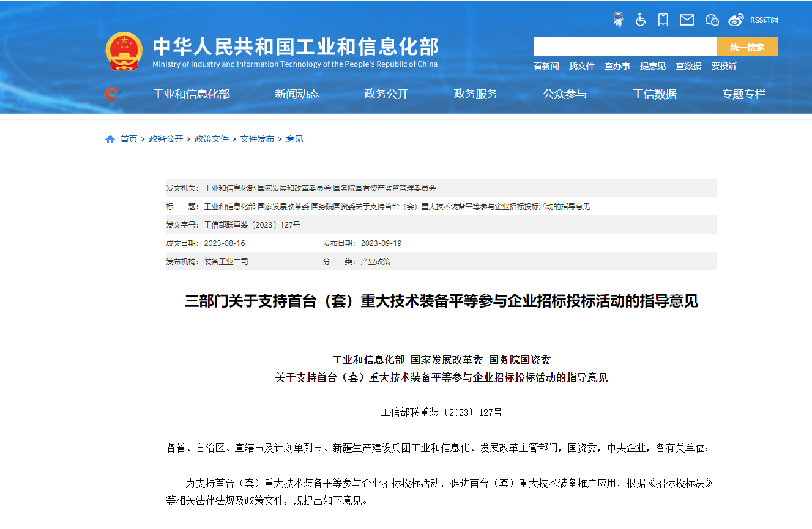
Task: Click the large bold title starting 三部门关于支持首台
Action: (x=441, y=301)
